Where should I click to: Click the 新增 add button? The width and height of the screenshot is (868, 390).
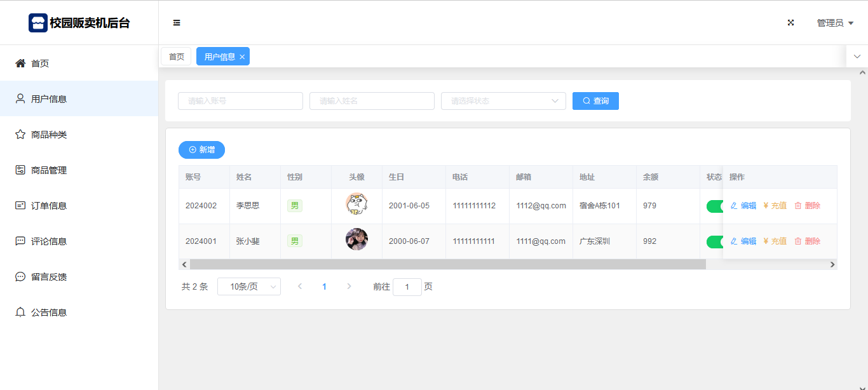click(x=201, y=150)
